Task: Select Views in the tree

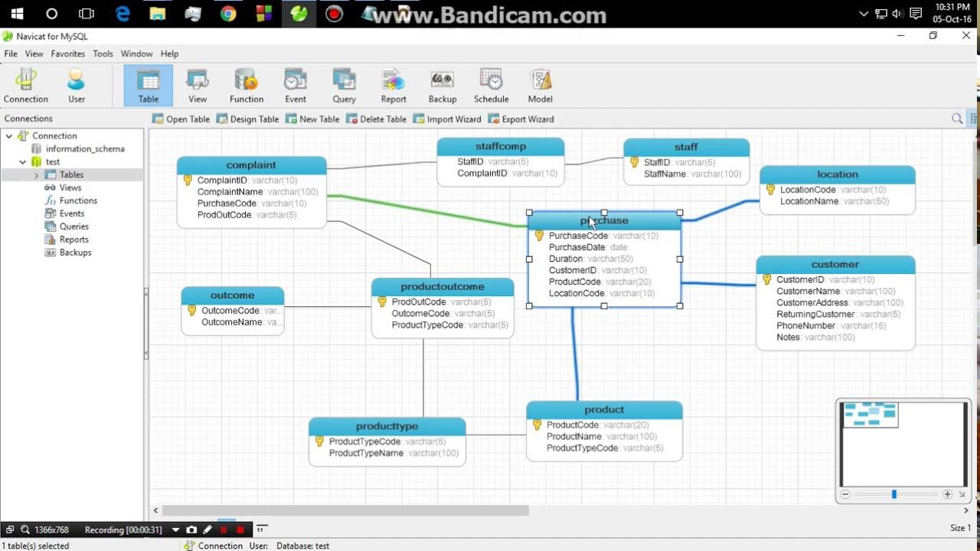Action: [70, 187]
